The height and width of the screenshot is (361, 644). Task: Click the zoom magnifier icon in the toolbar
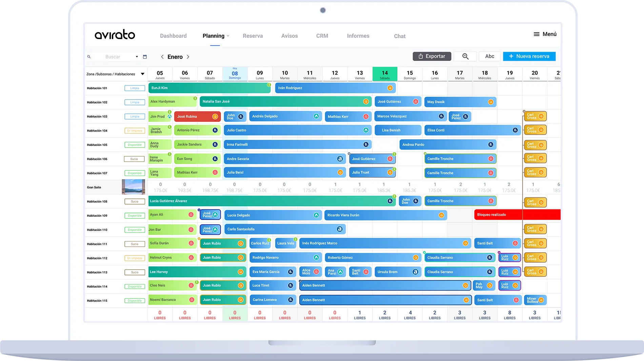(x=465, y=56)
